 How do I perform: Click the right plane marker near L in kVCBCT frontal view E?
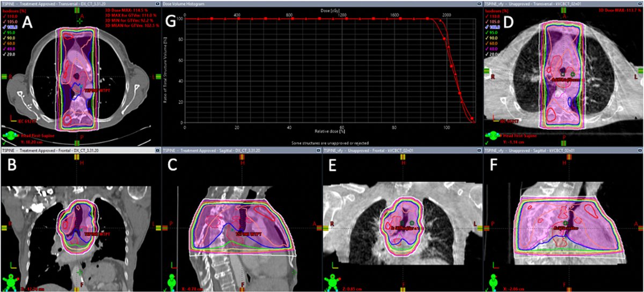[480, 227]
